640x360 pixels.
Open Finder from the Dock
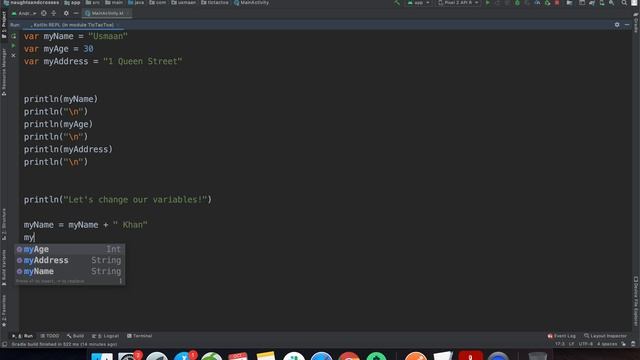(x=102, y=356)
